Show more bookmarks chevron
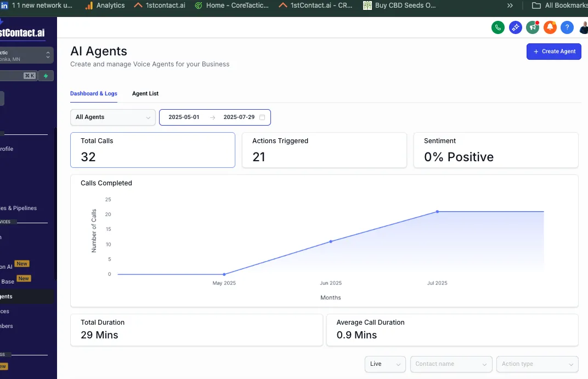Viewport: 588px width, 379px height. click(x=510, y=5)
